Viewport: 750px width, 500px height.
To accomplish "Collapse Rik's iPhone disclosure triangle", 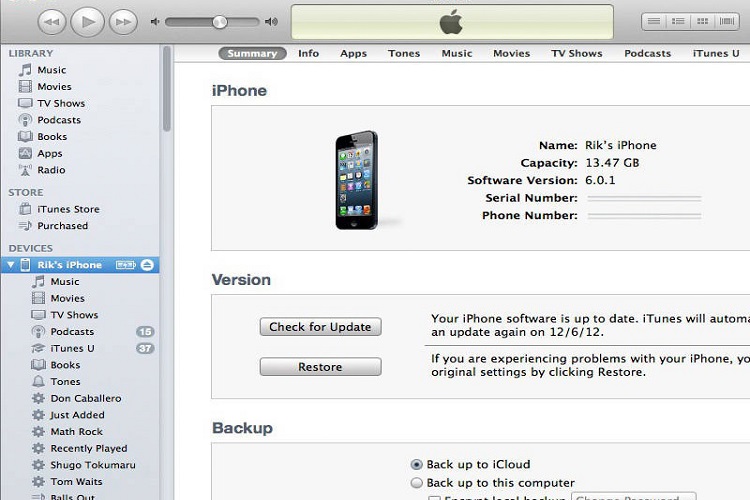I will point(11,265).
